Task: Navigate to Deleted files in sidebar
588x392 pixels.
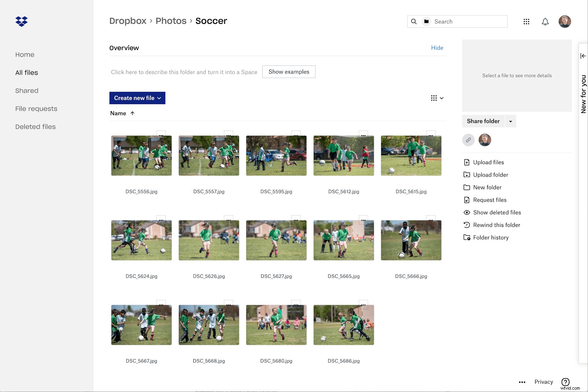Action: [x=35, y=126]
